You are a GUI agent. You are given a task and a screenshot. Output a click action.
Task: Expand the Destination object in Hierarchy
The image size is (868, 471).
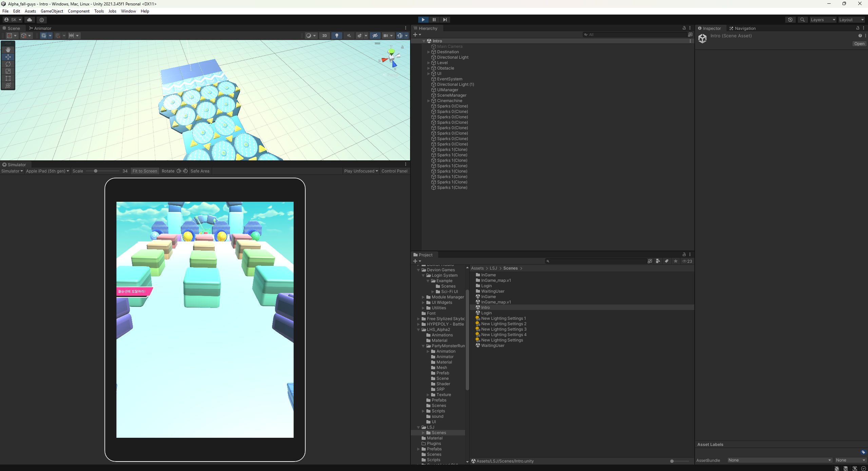pyautogui.click(x=428, y=52)
